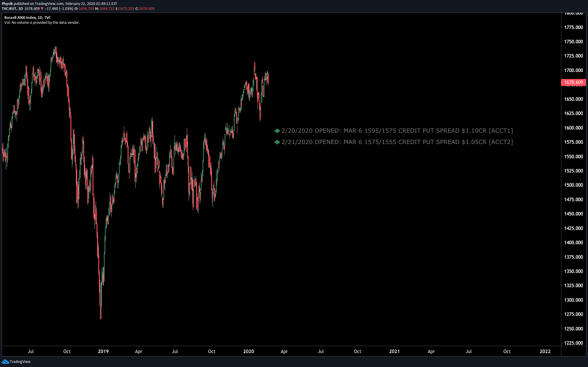Select the 2/20/2020 OPENED 1595/1575 spread note
The height and width of the screenshot is (367, 588).
(x=397, y=131)
